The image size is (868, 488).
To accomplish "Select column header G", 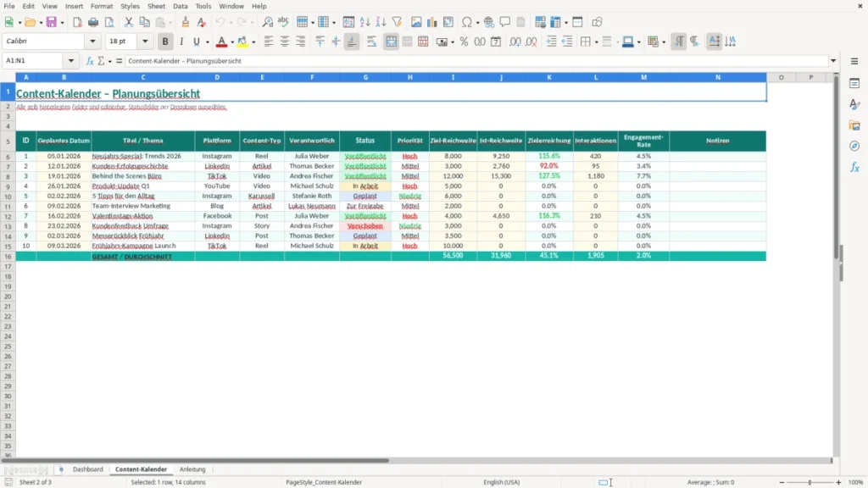I will [x=365, y=77].
